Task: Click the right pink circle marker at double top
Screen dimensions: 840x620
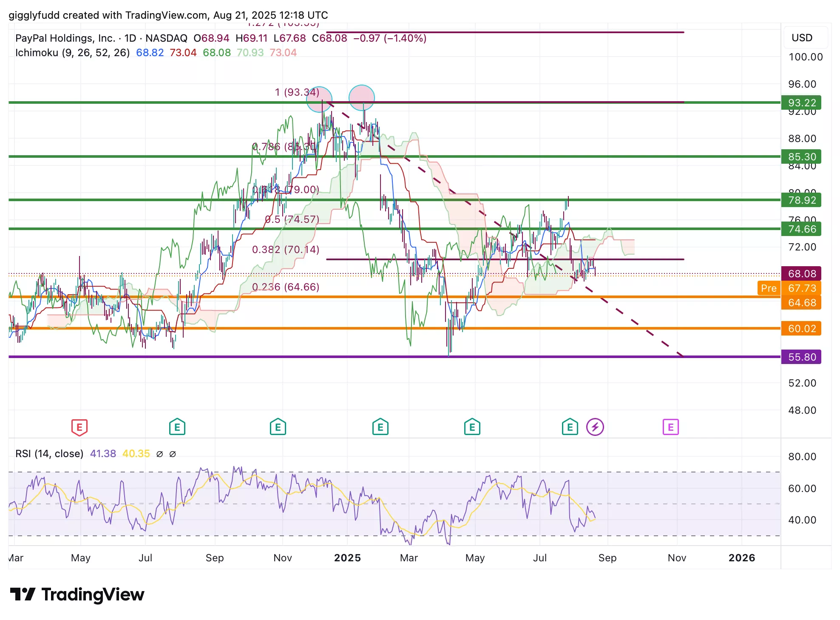Action: (x=362, y=97)
